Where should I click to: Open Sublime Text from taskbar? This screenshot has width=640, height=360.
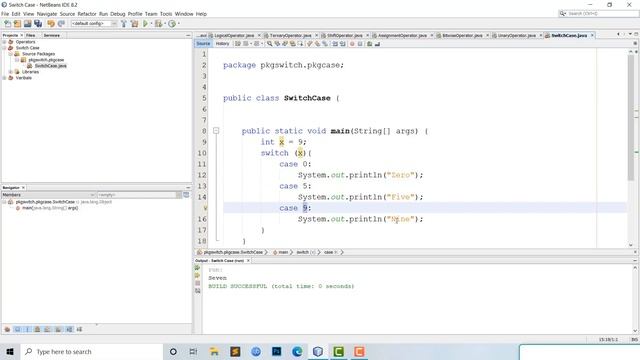pyautogui.click(x=235, y=351)
